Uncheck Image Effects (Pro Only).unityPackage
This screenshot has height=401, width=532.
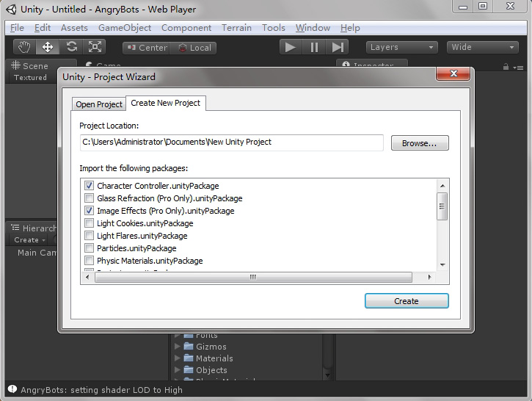(x=89, y=211)
